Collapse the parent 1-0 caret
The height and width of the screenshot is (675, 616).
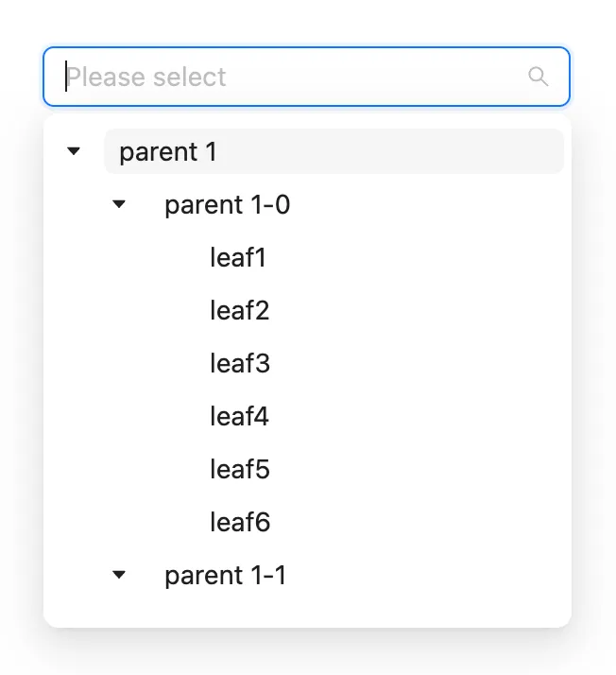(x=119, y=204)
